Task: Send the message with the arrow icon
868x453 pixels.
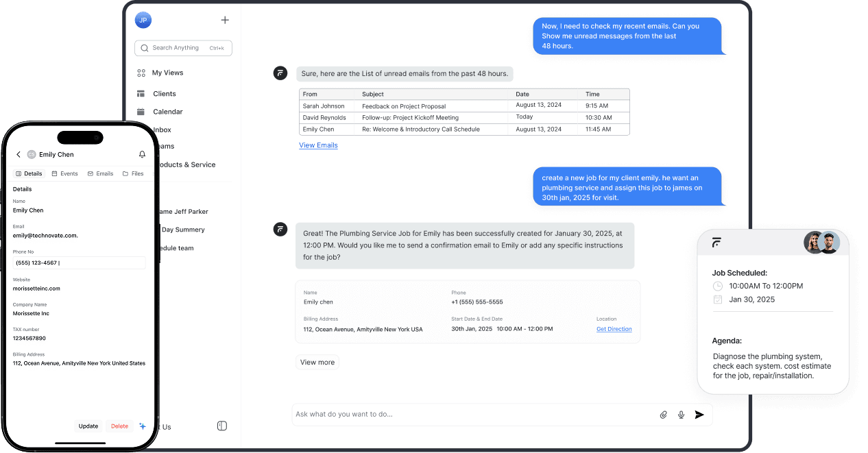Action: pyautogui.click(x=699, y=415)
